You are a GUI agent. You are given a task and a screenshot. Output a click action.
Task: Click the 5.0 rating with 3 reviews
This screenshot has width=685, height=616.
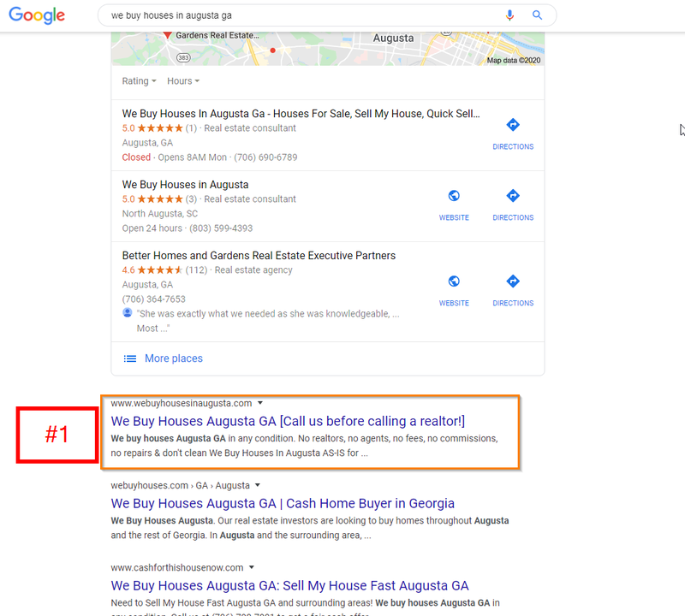coord(159,199)
